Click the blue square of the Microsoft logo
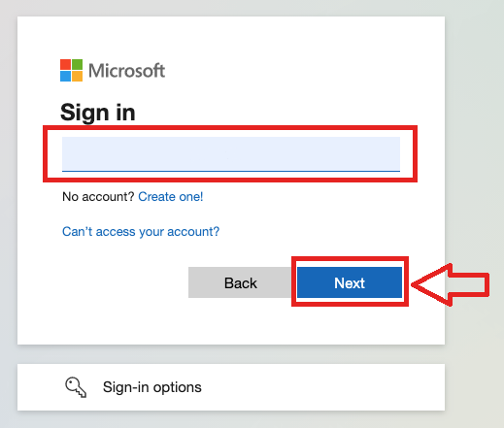The height and width of the screenshot is (428, 504). [x=65, y=76]
